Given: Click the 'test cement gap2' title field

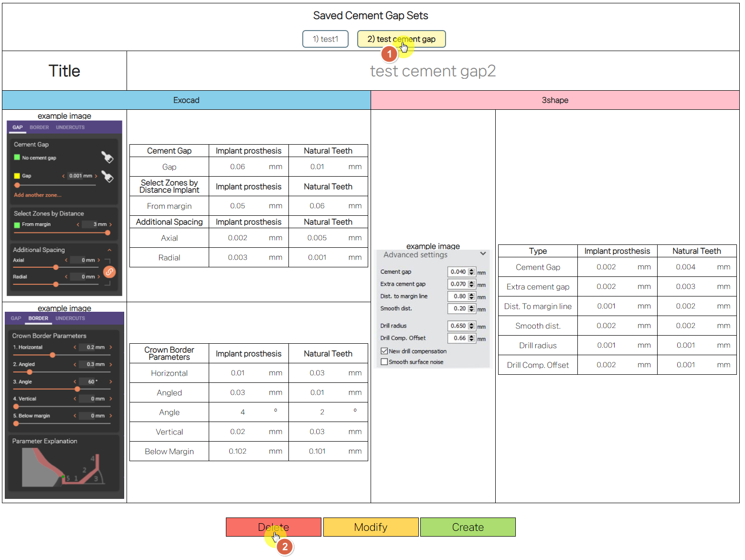Looking at the screenshot, I should click(432, 71).
